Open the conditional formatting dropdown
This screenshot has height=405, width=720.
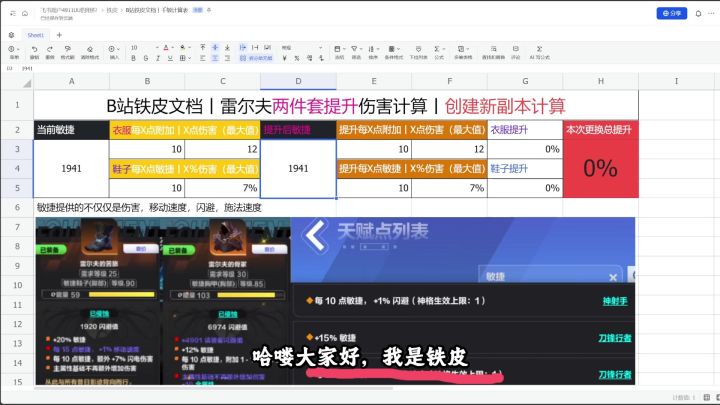394,51
